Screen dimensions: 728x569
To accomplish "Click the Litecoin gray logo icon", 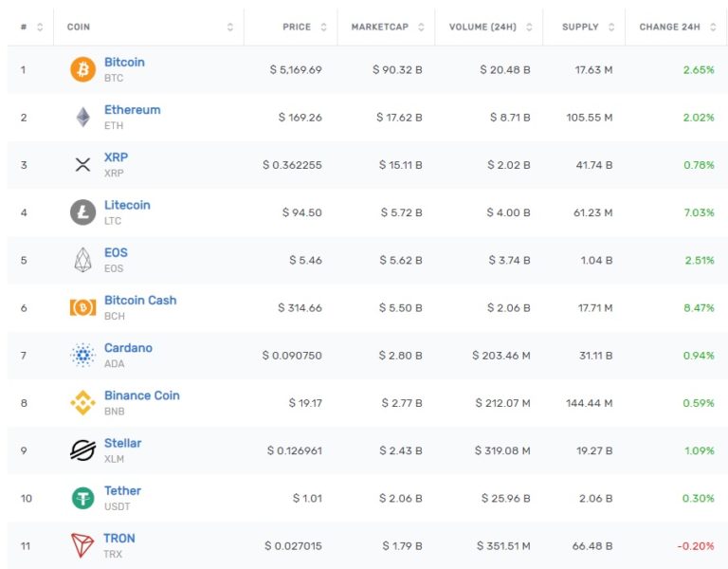I will coord(83,212).
